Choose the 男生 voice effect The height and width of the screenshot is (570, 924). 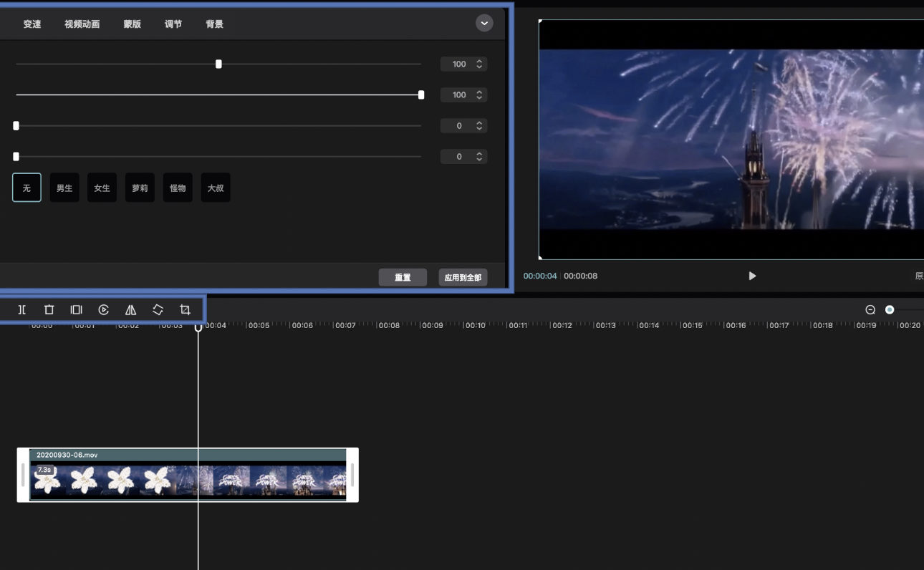tap(64, 188)
